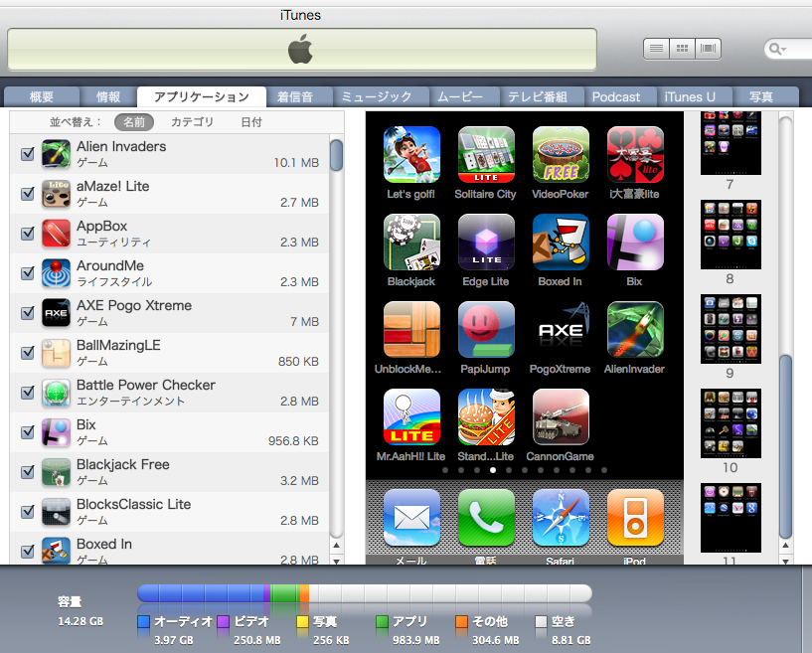Select home screen page 8 thumbnail
The image size is (812, 653).
[x=731, y=235]
